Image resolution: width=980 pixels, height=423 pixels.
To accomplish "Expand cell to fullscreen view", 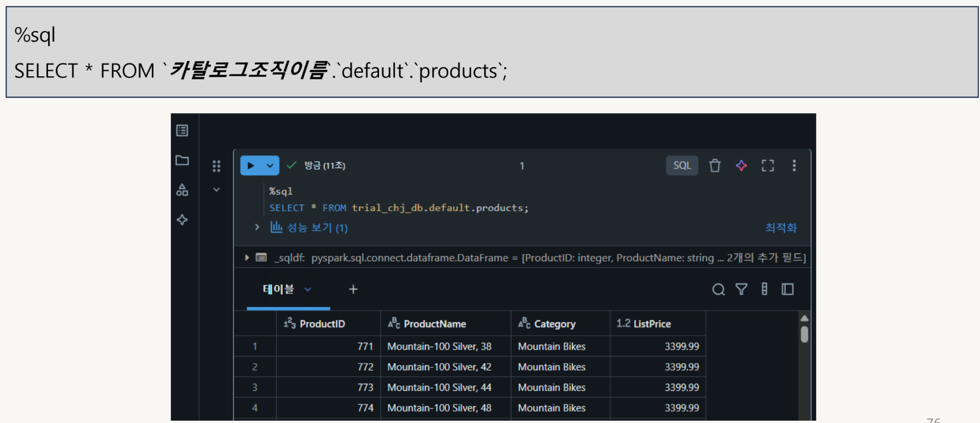I will point(768,166).
